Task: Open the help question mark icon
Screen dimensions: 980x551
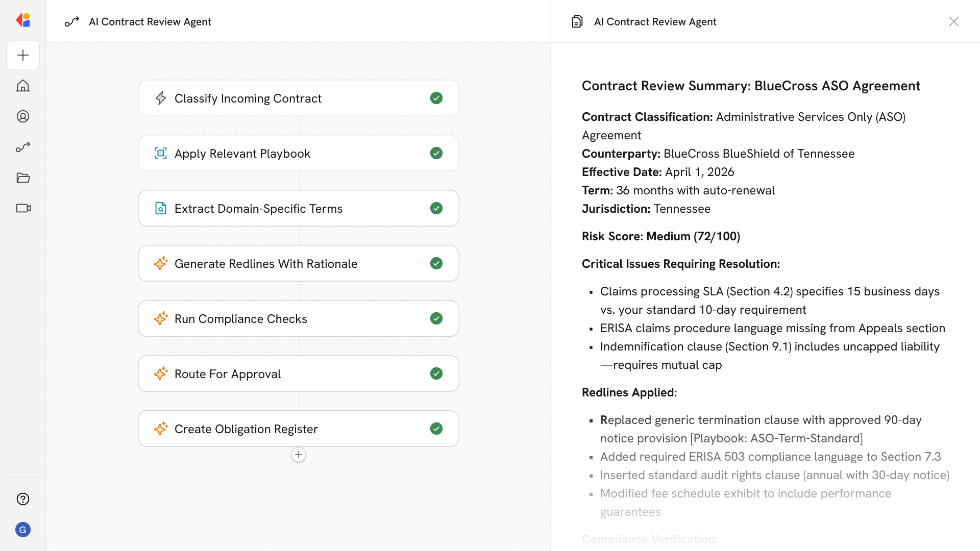Action: coord(23,499)
